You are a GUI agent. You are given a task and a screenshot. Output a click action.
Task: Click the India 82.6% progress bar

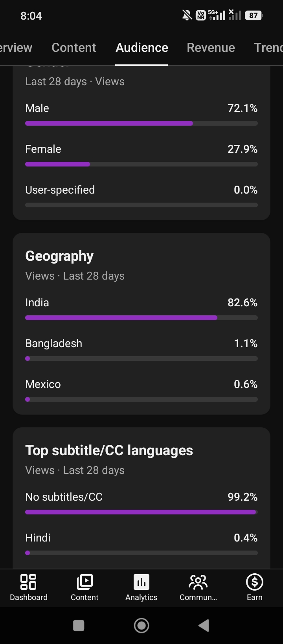[x=141, y=318]
